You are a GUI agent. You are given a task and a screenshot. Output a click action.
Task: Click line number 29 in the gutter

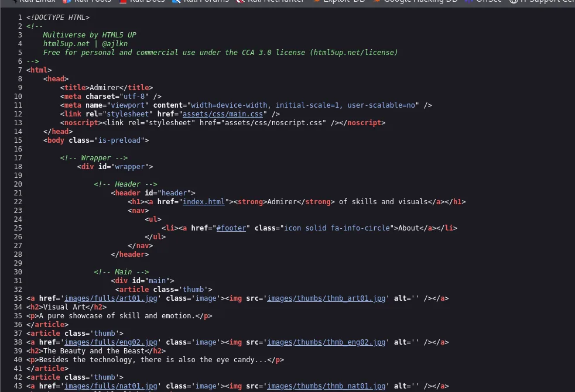[x=18, y=263]
